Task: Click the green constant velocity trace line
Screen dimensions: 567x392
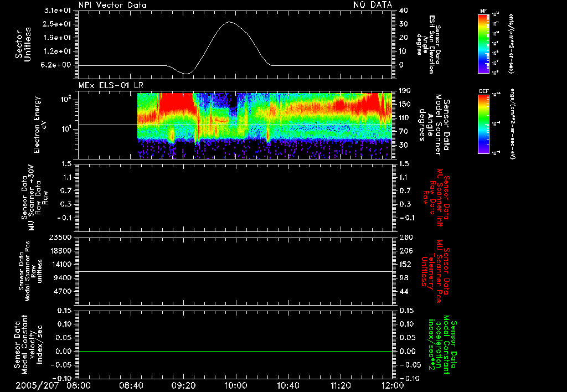Action: (235, 351)
